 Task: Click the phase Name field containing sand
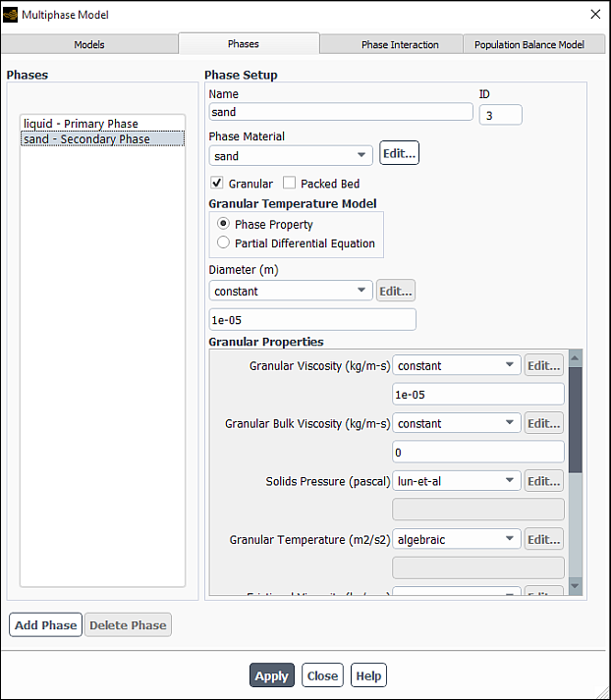(341, 112)
